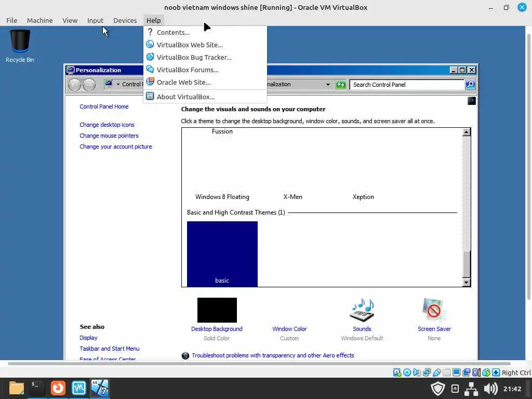Screen dimensions: 532x399
Task: Click the keyboard capture arrow indicator
Action: point(496,373)
